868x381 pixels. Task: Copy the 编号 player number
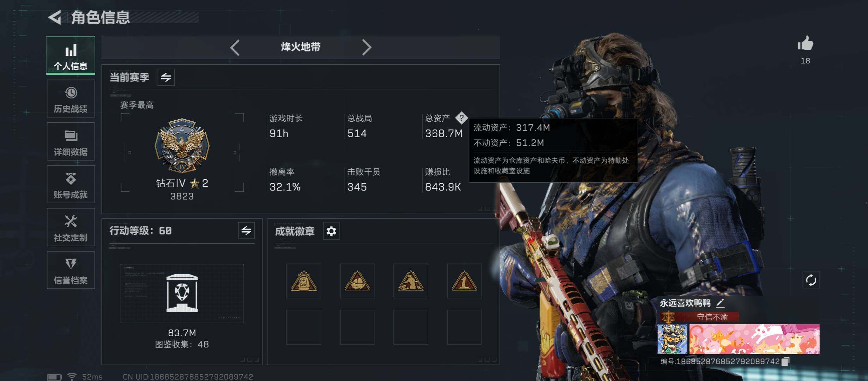coord(786,361)
